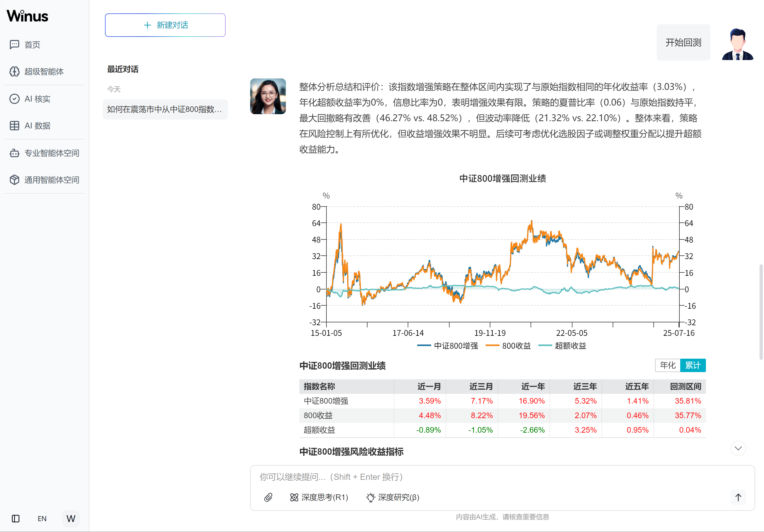Toggle 中证800增强 legend series

[448, 346]
